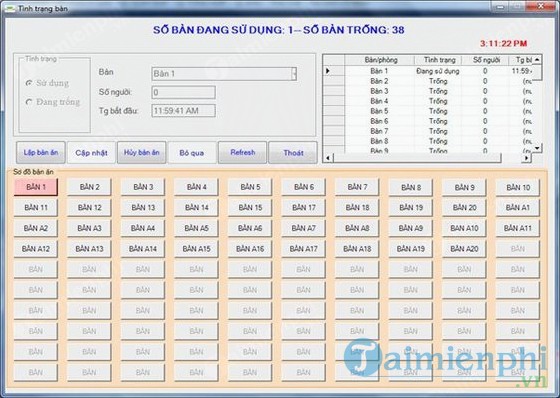Click the 'BÀN 11' table button
The image size is (560, 398).
click(x=36, y=208)
